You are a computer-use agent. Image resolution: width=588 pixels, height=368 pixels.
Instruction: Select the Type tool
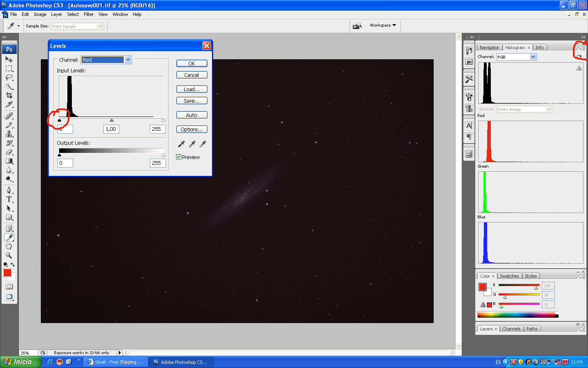9,199
